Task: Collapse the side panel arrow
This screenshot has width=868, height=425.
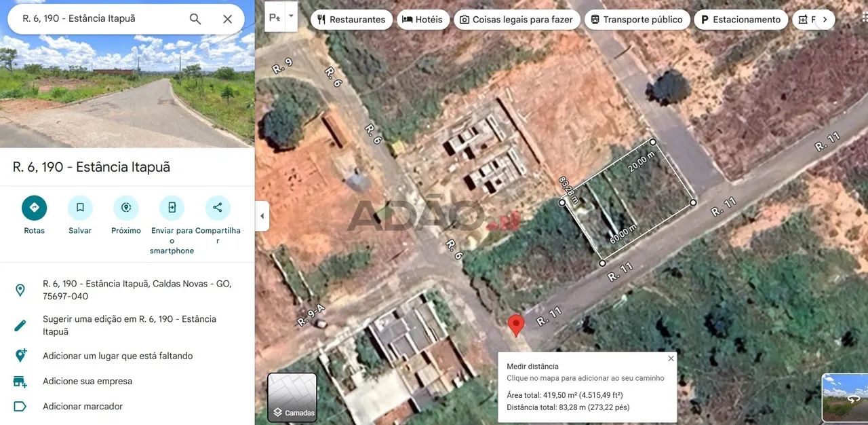Action: (x=262, y=216)
